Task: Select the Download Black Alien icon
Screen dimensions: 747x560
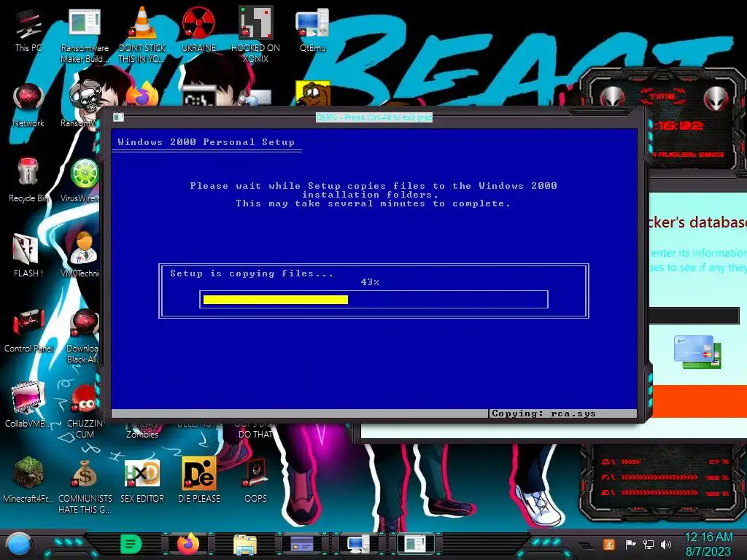Action: pos(84,337)
